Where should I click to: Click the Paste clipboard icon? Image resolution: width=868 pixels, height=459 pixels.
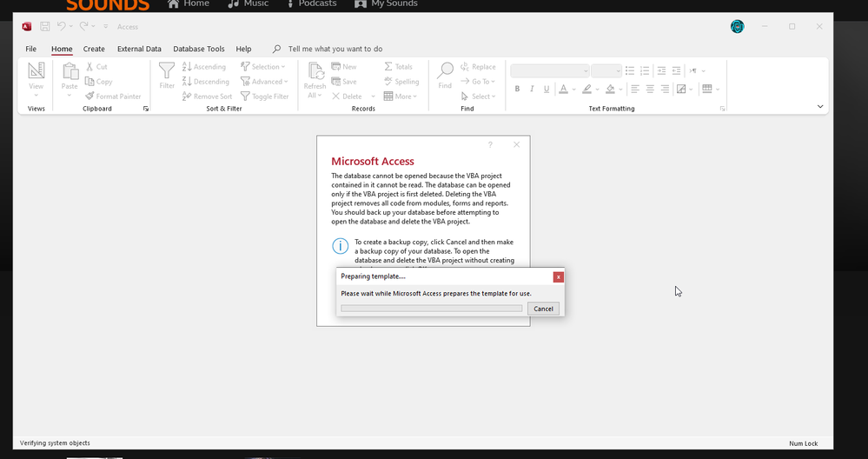coord(70,71)
